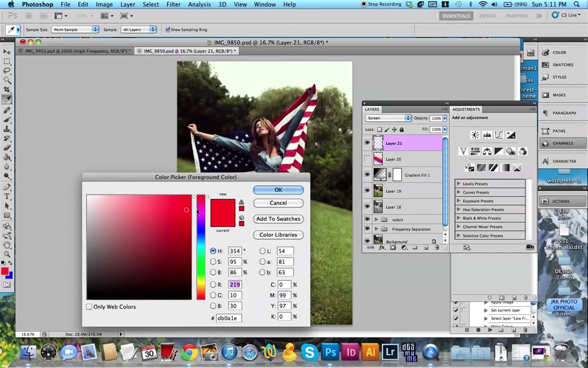
Task: Click the Essentials workspace button
Action: click(456, 16)
